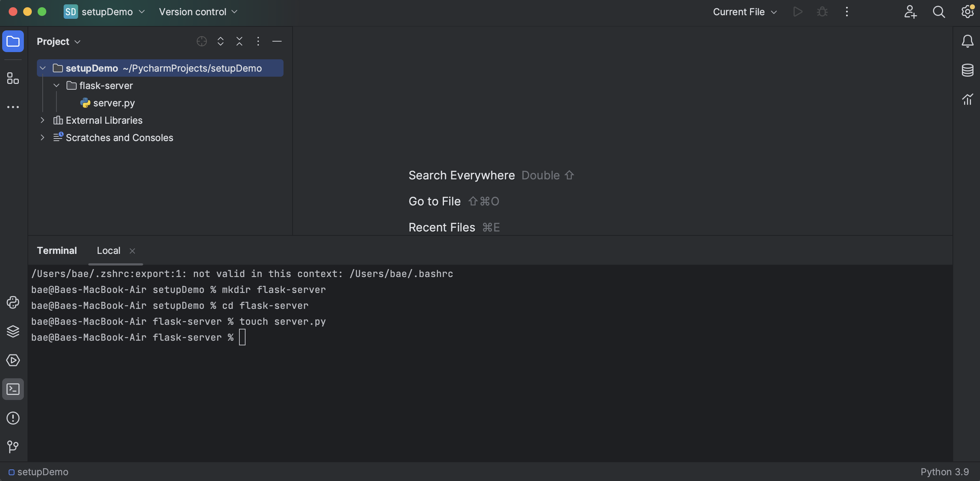This screenshot has width=980, height=481.
Task: Select server.py in project tree
Action: pyautogui.click(x=114, y=103)
